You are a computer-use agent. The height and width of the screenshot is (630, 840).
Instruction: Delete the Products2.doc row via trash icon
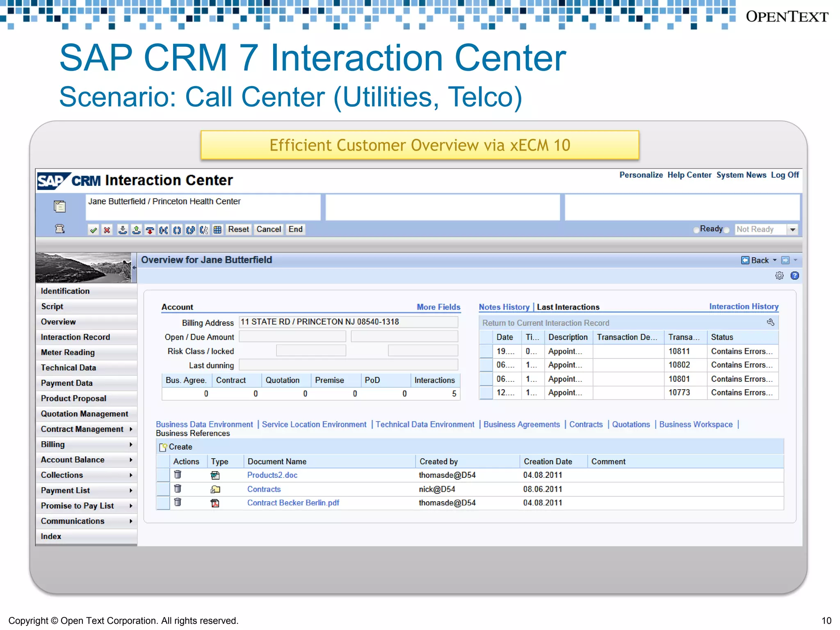click(x=178, y=475)
